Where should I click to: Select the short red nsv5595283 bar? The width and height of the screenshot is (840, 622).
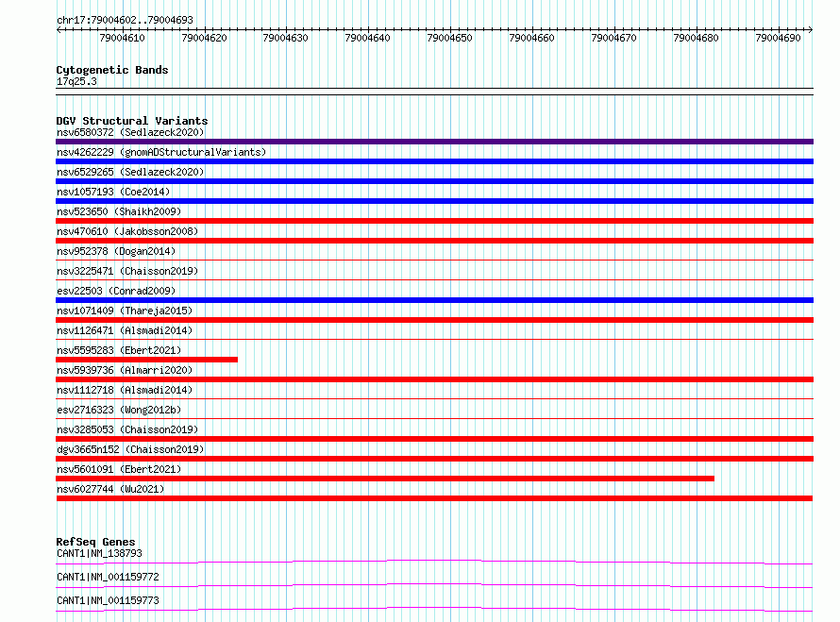coord(147,360)
